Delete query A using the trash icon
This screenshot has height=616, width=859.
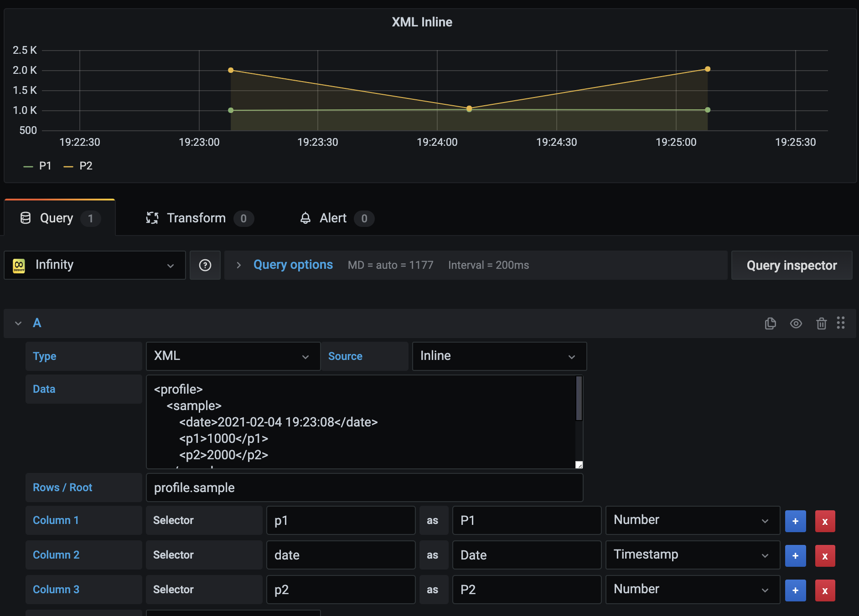(x=822, y=323)
